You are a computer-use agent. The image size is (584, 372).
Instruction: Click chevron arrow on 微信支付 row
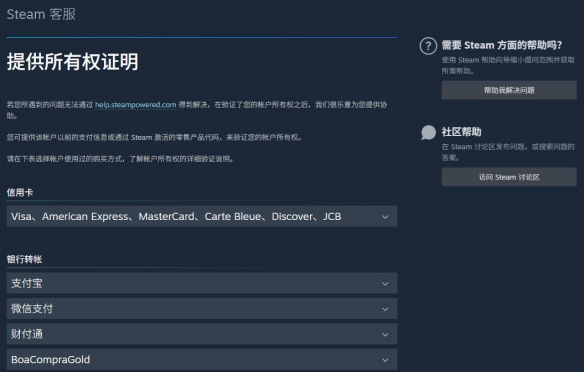point(385,309)
